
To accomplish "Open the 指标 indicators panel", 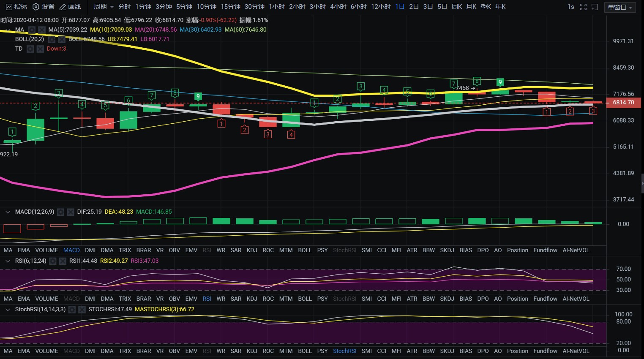I will [x=18, y=6].
